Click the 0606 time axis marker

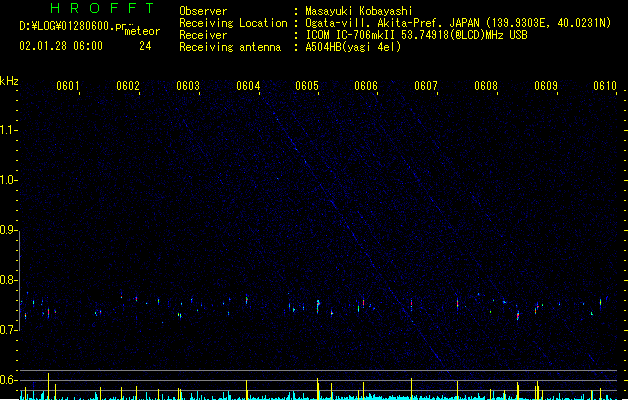point(366,85)
